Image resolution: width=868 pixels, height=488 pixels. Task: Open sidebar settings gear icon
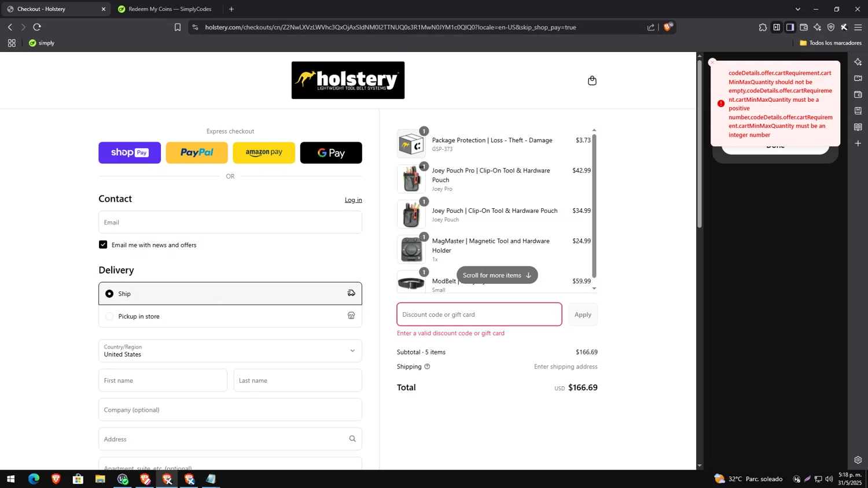click(x=858, y=460)
